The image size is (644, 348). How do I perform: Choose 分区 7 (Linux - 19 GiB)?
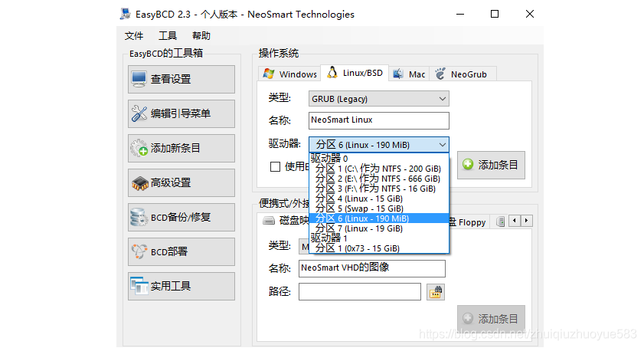click(x=378, y=228)
